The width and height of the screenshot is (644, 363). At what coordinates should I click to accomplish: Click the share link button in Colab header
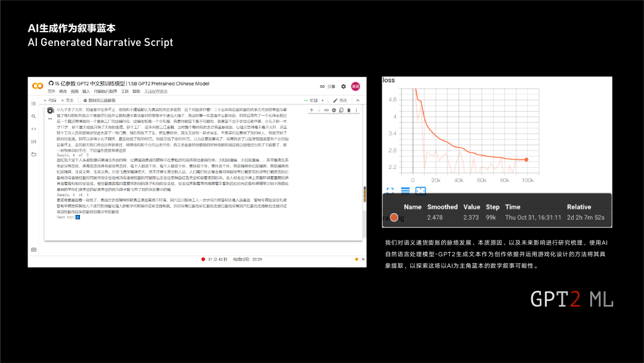[327, 87]
